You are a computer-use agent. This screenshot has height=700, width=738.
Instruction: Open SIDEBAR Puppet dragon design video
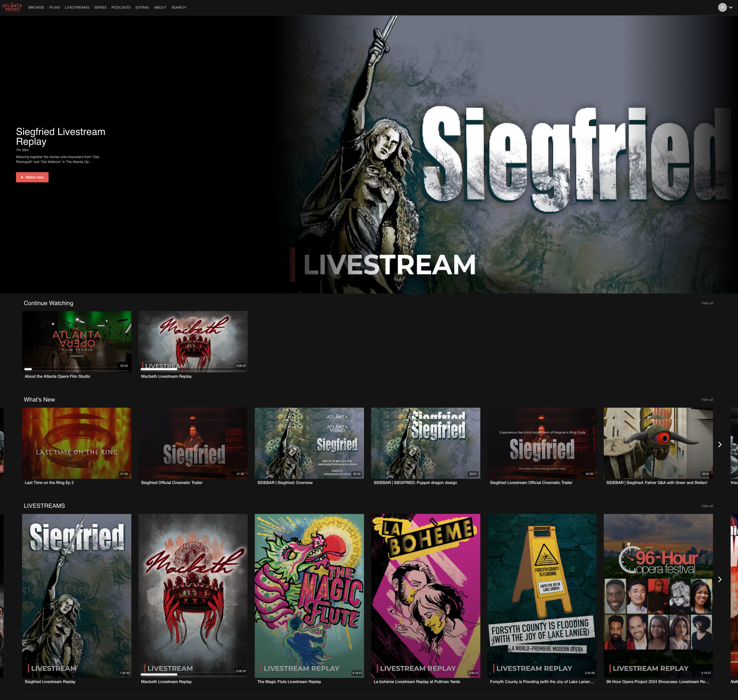[x=425, y=443]
